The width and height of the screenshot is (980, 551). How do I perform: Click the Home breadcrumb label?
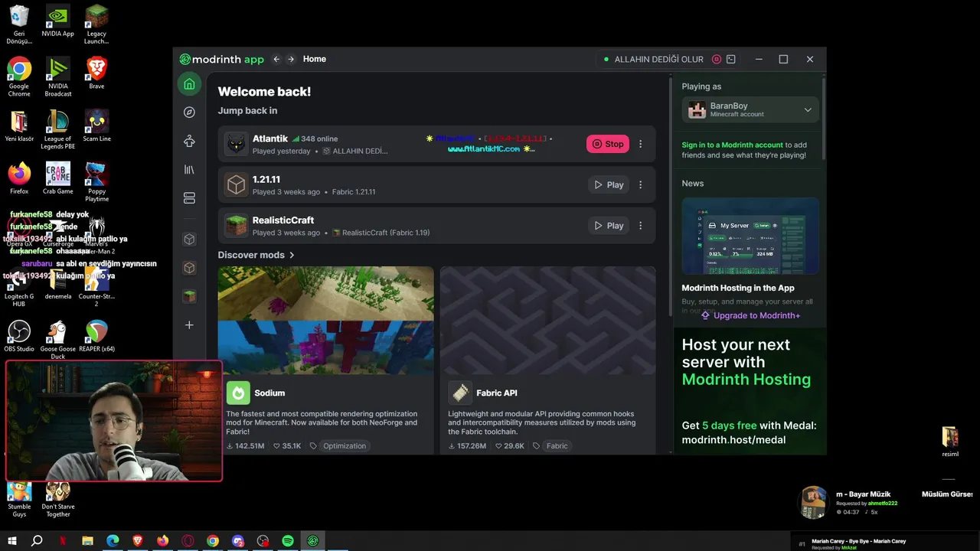(315, 59)
